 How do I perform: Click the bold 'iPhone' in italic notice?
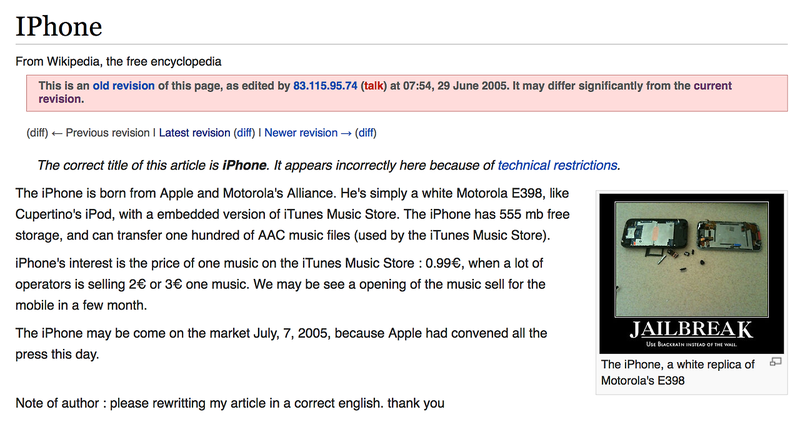244,165
